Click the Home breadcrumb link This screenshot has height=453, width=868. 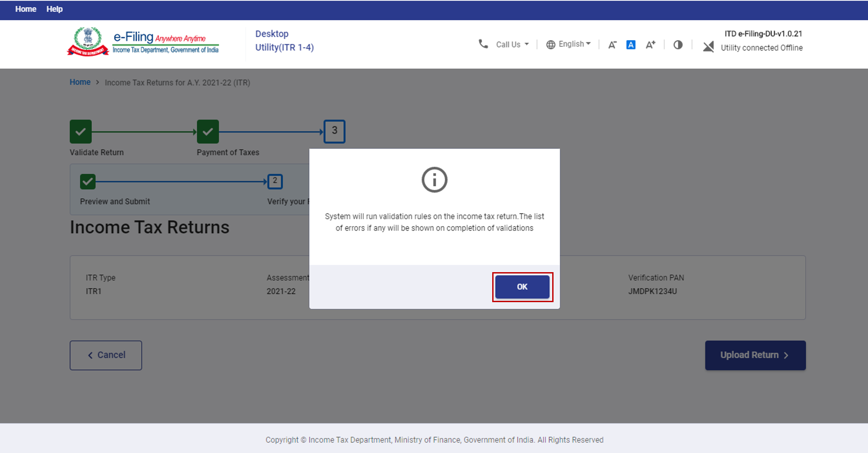[x=80, y=82]
